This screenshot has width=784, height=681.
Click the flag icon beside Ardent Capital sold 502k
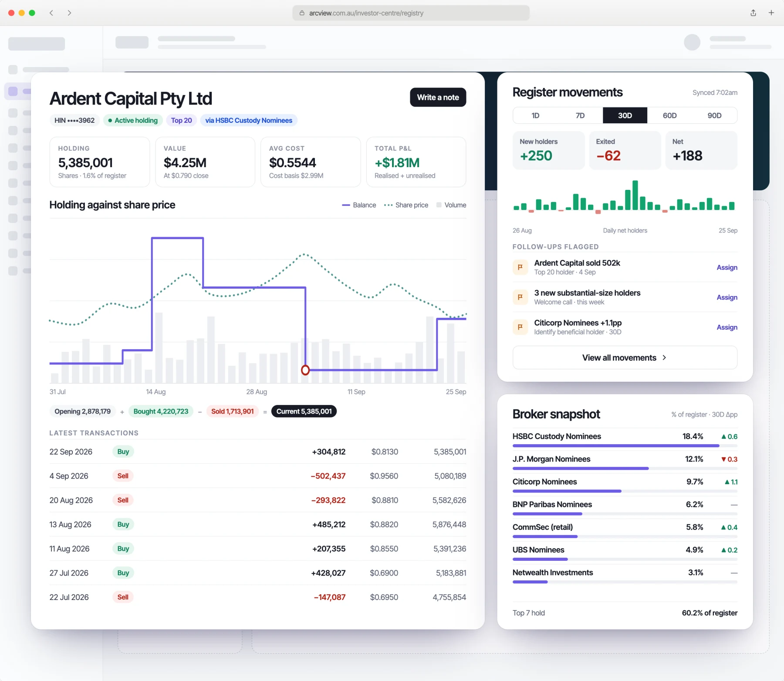click(x=520, y=267)
